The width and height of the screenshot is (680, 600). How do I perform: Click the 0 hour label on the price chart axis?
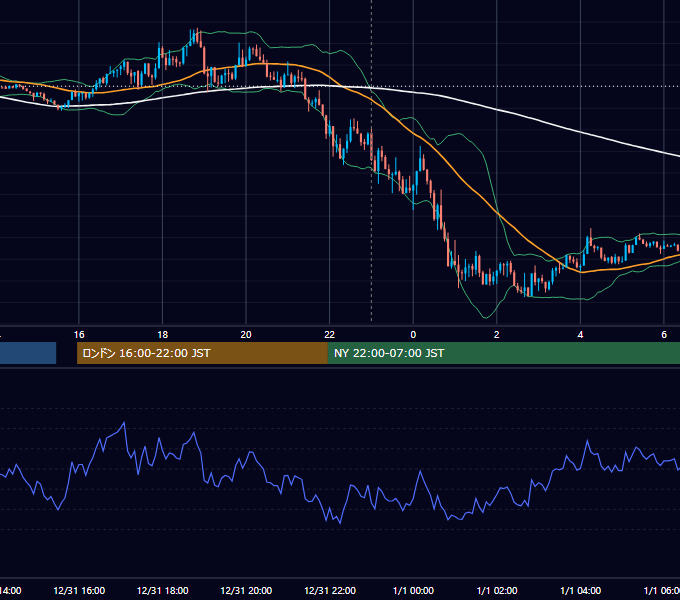tap(413, 335)
